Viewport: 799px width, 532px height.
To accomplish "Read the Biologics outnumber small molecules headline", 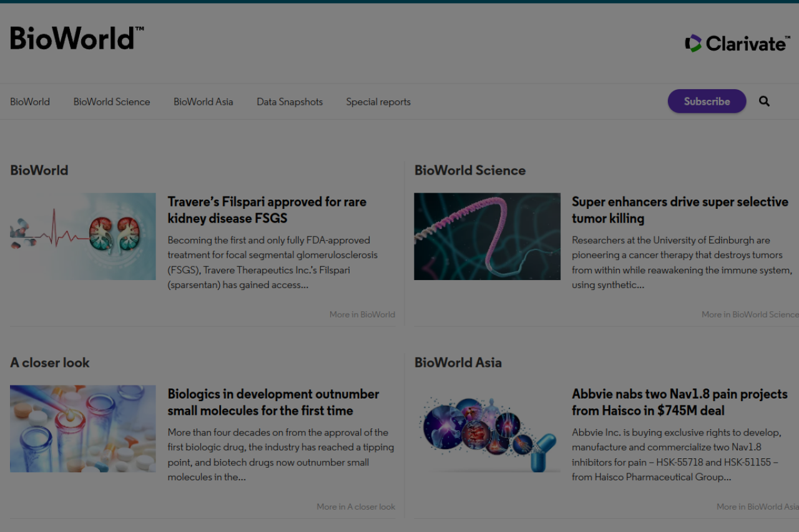I will (273, 402).
